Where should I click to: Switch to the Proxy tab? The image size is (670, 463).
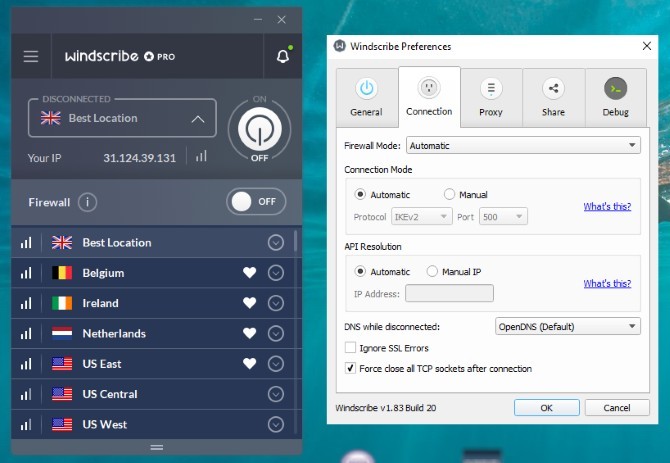491,97
